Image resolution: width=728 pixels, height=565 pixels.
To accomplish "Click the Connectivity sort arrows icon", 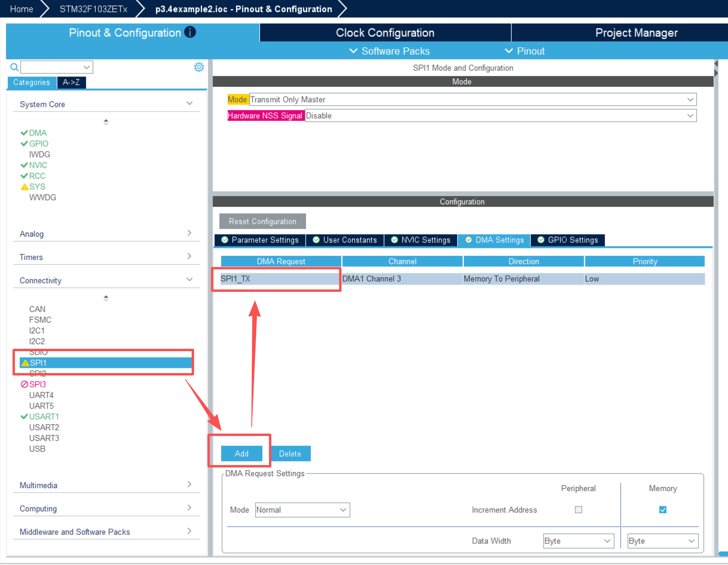I will tap(106, 298).
